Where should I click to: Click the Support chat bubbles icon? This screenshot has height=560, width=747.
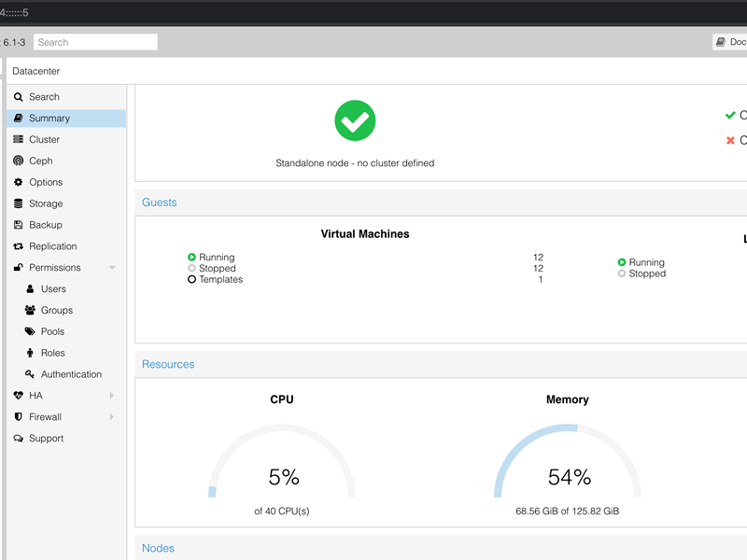pyautogui.click(x=19, y=439)
